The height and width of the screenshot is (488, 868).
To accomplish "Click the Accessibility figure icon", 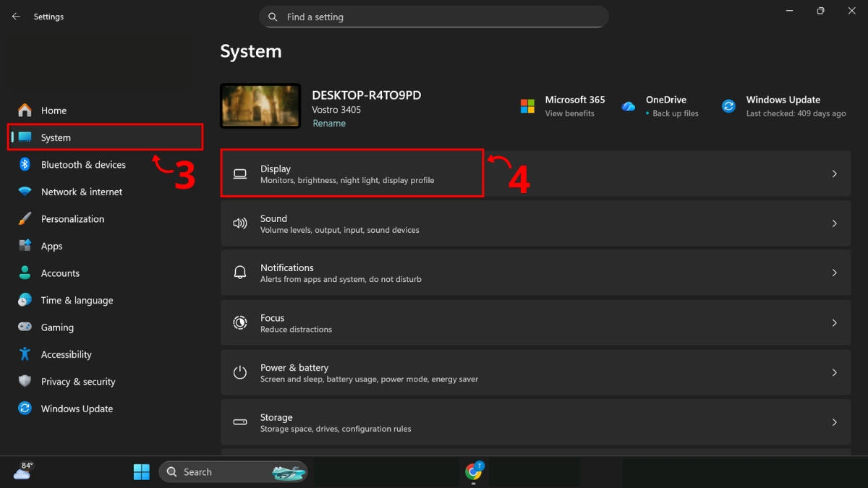I will tap(25, 354).
